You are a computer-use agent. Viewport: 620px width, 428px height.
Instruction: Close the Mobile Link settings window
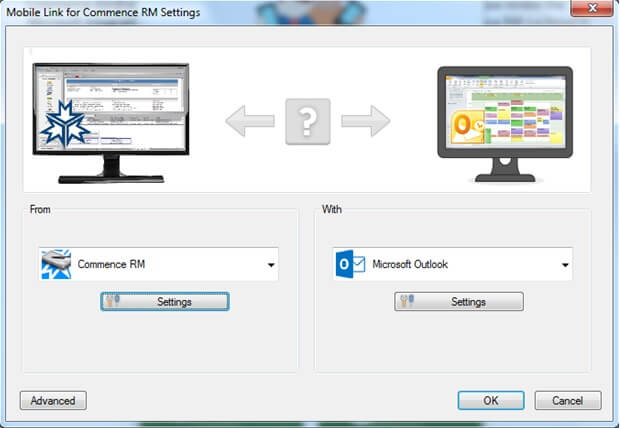[x=592, y=8]
